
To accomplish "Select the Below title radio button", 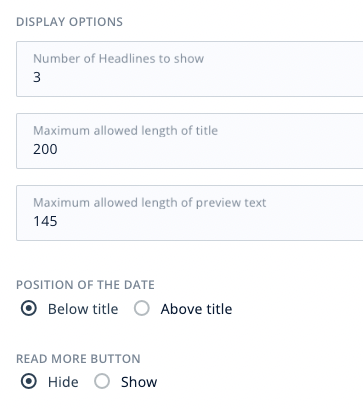I will point(29,308).
